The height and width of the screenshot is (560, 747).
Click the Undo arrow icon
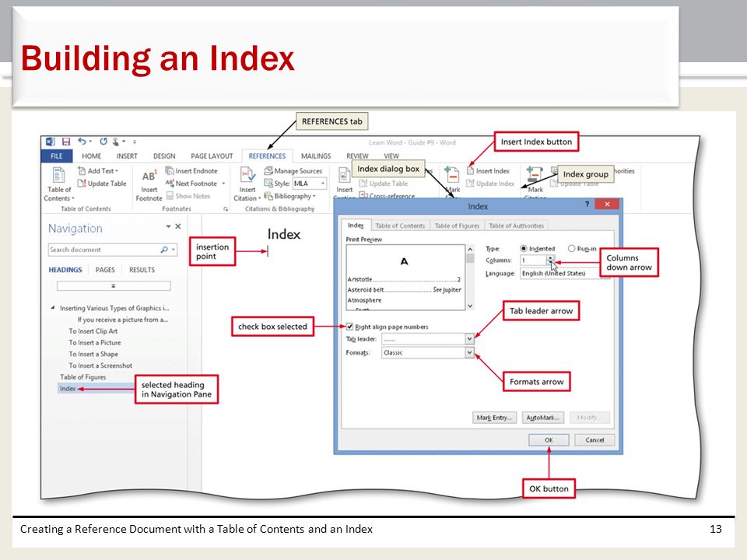point(82,142)
